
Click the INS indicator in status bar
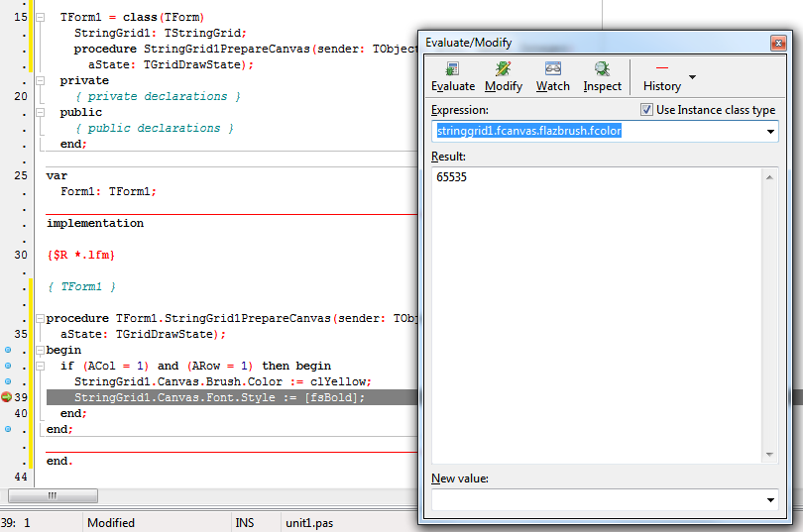point(244,522)
